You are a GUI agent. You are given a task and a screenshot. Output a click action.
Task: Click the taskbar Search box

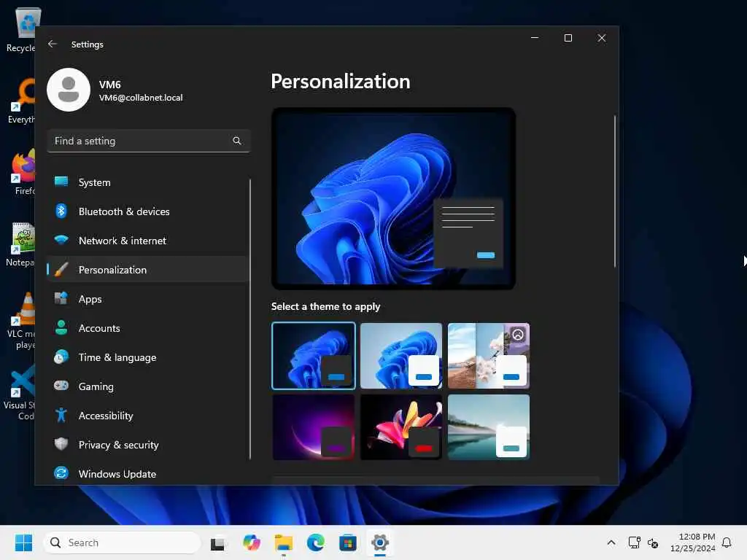(x=123, y=542)
